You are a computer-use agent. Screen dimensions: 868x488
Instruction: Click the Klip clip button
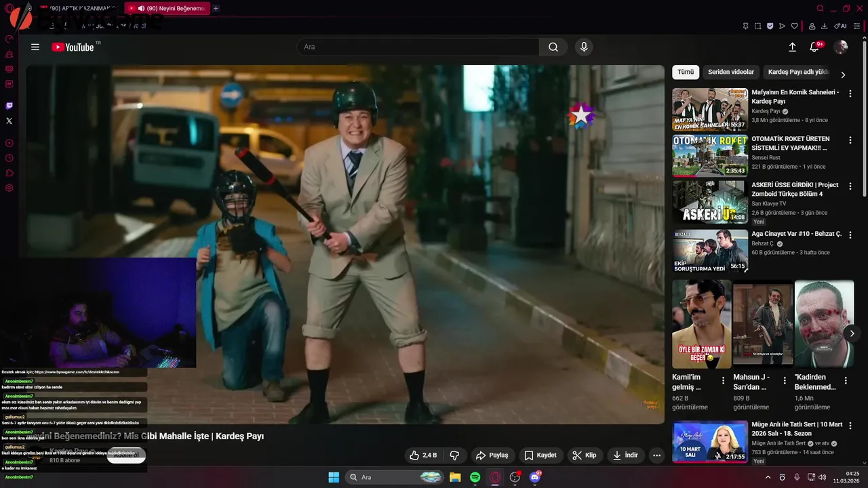coord(585,455)
